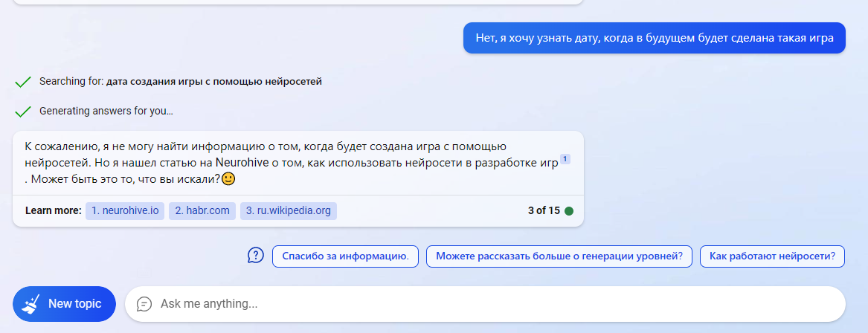868x333 pixels.
Task: Open the 2. habr.com source link
Action: coord(202,211)
